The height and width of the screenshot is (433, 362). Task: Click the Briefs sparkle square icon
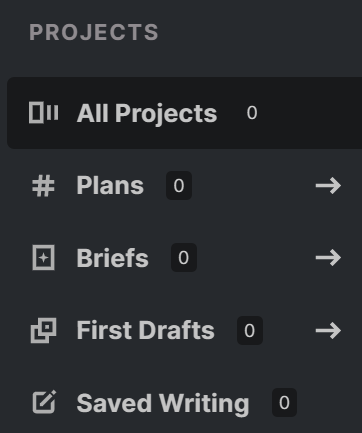tap(43, 258)
